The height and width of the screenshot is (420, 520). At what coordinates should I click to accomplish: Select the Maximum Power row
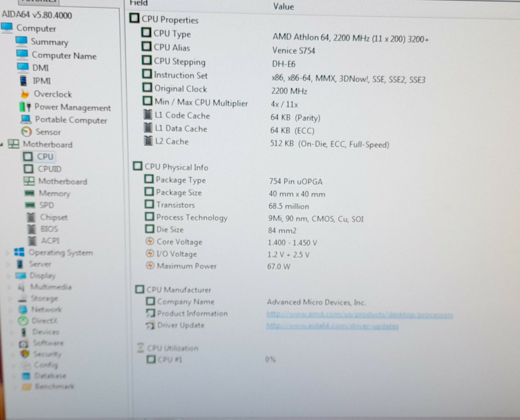218,266
